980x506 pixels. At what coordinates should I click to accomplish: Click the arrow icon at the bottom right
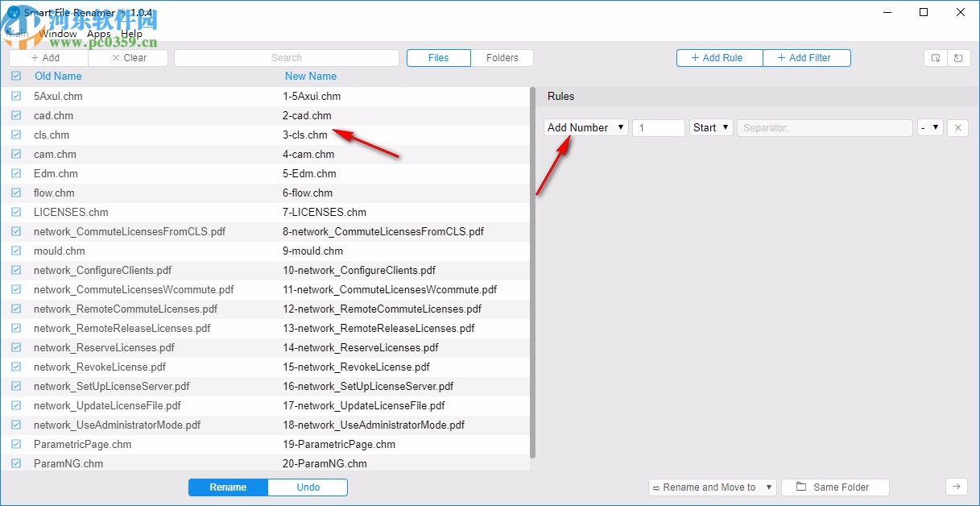[x=956, y=487]
